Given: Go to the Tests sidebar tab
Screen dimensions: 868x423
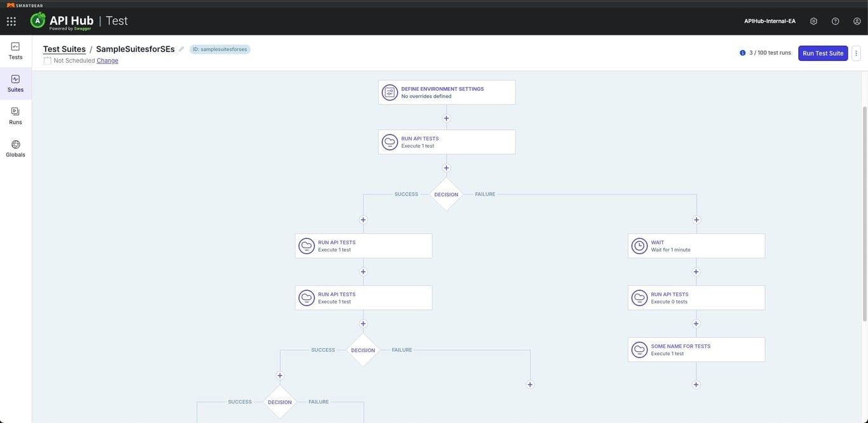Looking at the screenshot, I should 15,51.
